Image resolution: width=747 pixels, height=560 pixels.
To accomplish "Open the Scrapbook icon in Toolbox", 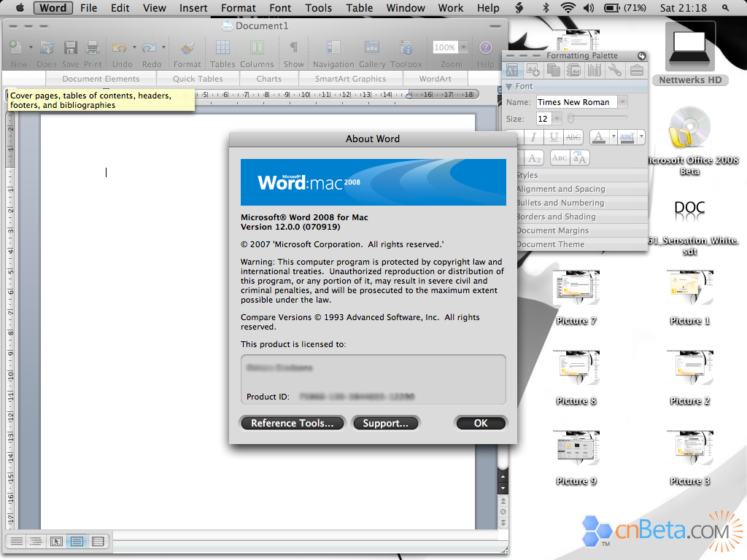I will pos(573,71).
